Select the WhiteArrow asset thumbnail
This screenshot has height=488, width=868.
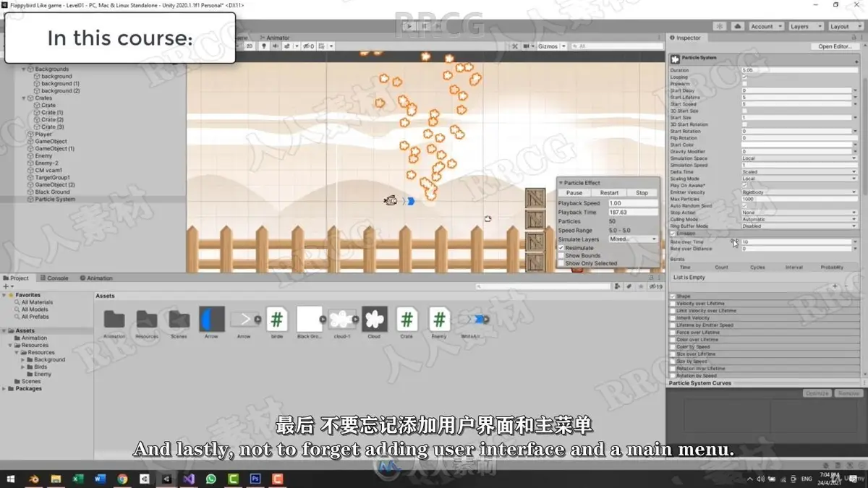pos(472,319)
